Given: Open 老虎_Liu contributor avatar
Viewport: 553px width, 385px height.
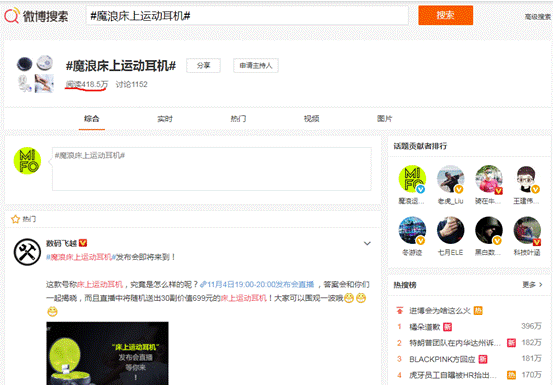Looking at the screenshot, I should [x=450, y=179].
